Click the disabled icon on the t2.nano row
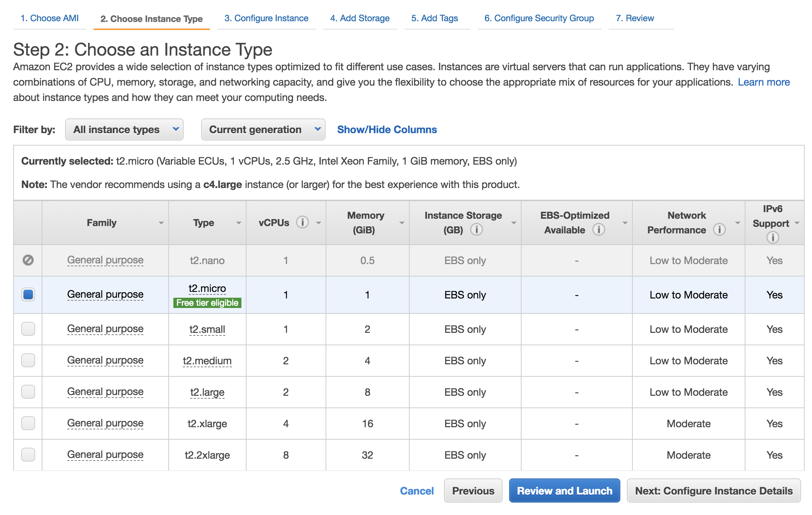The image size is (812, 515). (28, 260)
